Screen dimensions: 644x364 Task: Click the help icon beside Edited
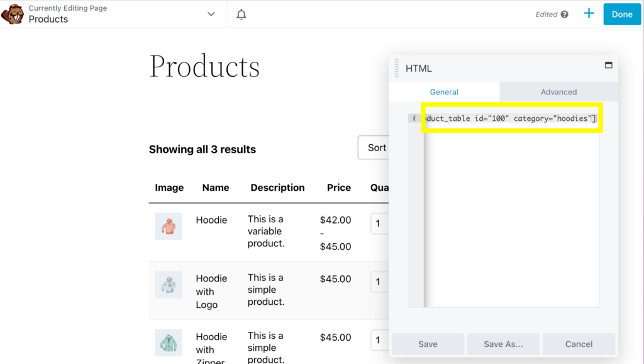point(565,14)
